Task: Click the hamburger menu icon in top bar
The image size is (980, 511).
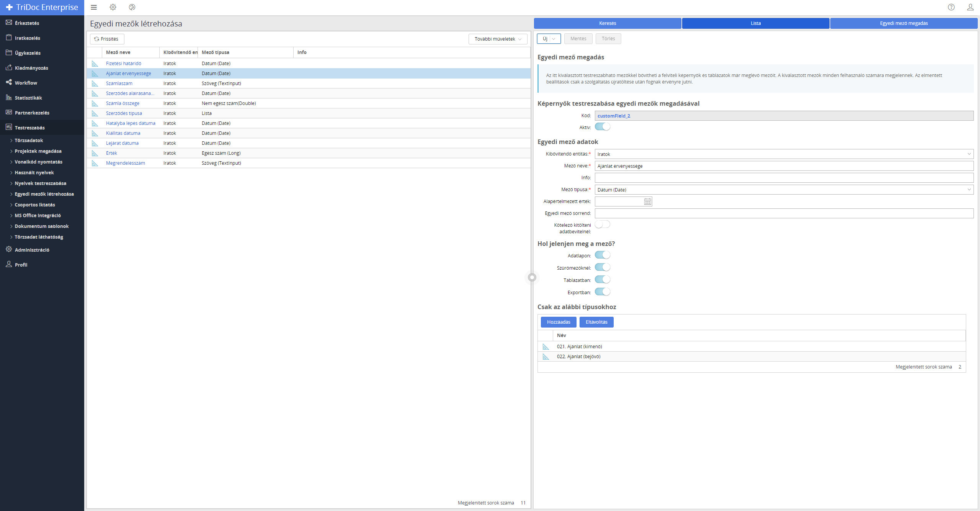Action: pos(94,7)
